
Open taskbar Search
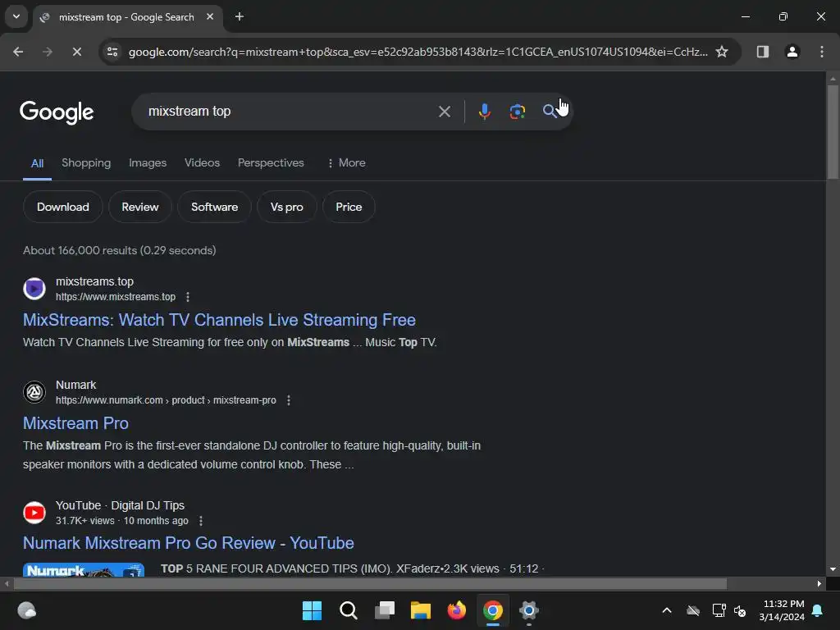pyautogui.click(x=348, y=610)
